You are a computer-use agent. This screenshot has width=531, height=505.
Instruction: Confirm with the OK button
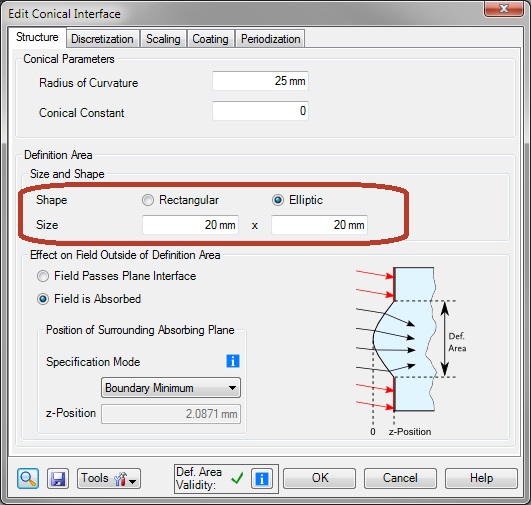319,478
